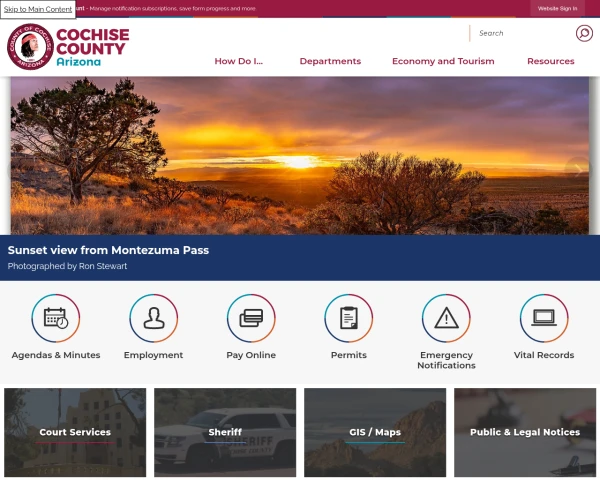Click the Emergency Notifications warning triangle icon
Screen dimensions: 600x480
click(446, 318)
